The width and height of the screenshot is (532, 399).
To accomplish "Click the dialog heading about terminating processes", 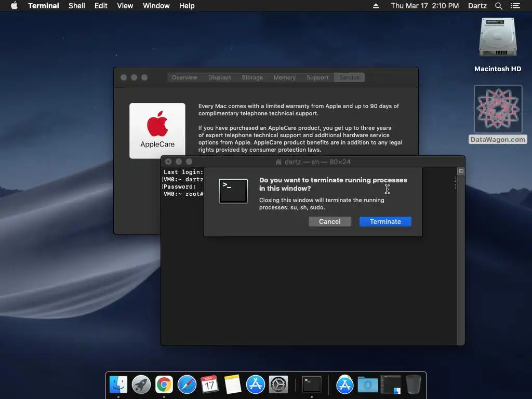I will [333, 184].
